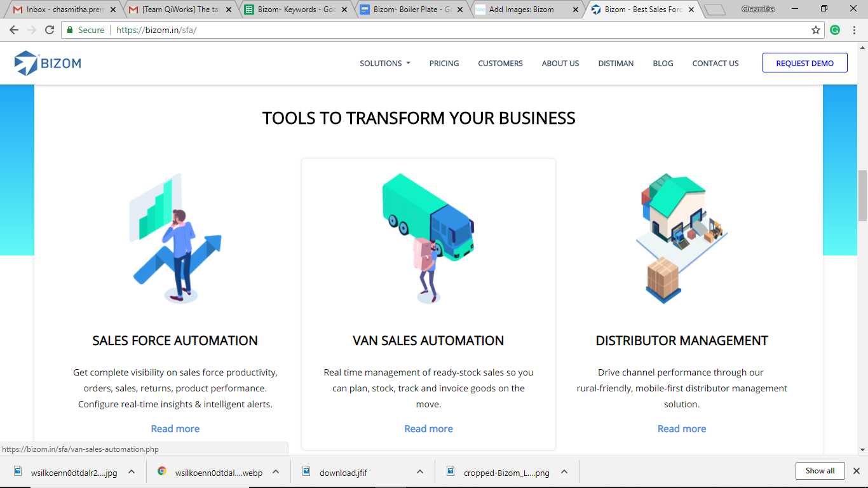Click the Tools To Transform Your Business heading
This screenshot has width=868, height=488.
point(419,118)
